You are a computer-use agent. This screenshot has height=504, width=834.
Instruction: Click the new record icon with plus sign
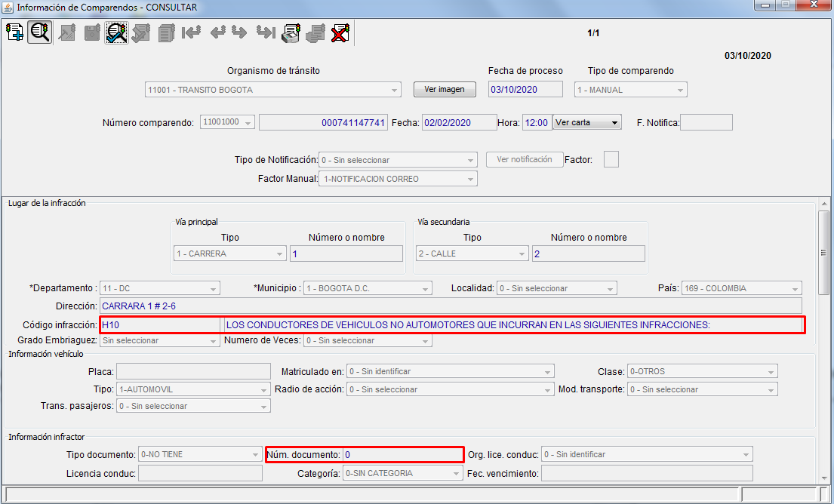pyautogui.click(x=14, y=32)
